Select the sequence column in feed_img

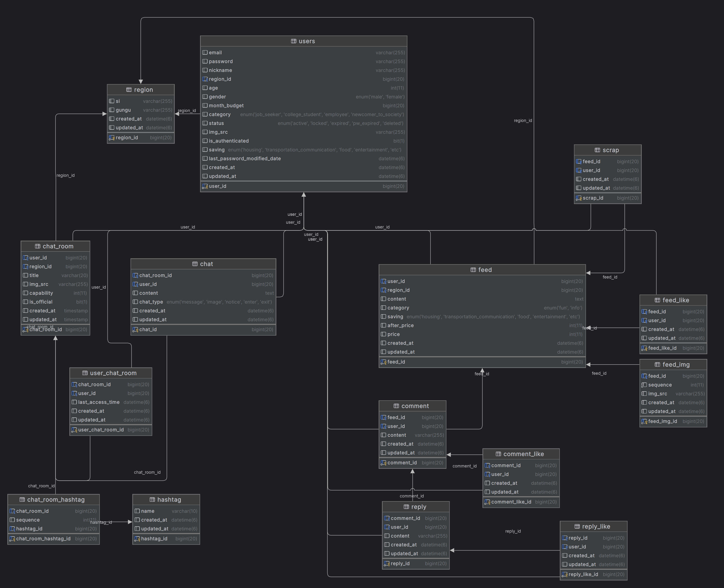click(673, 385)
